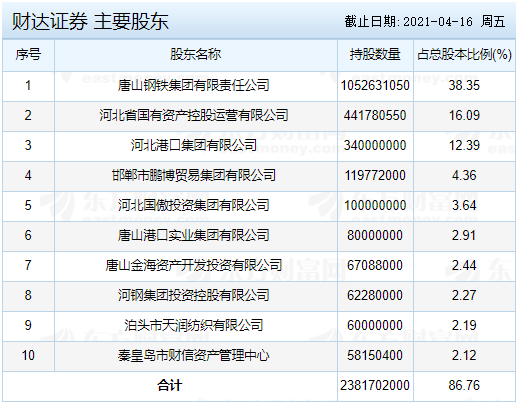Click serial number 3 in 序号 column
This screenshot has width=519, height=405.
(28, 145)
